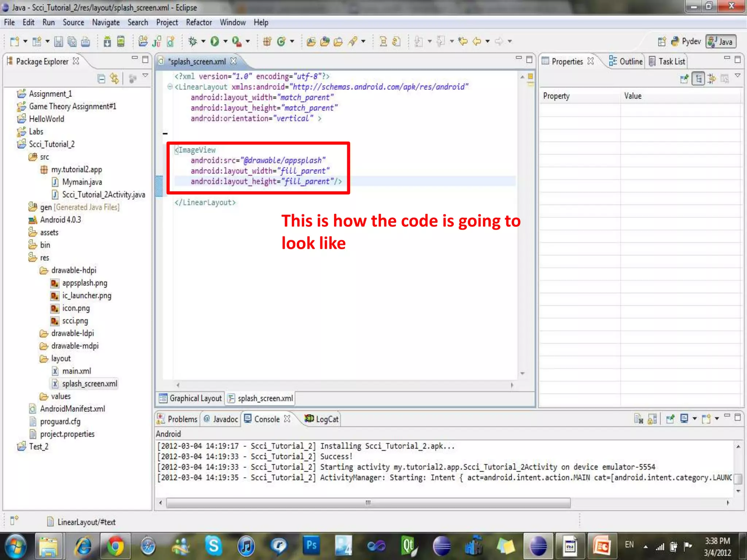Viewport: 747px width, 560px height.
Task: Open the Back history dropdown arrow
Action: click(487, 42)
